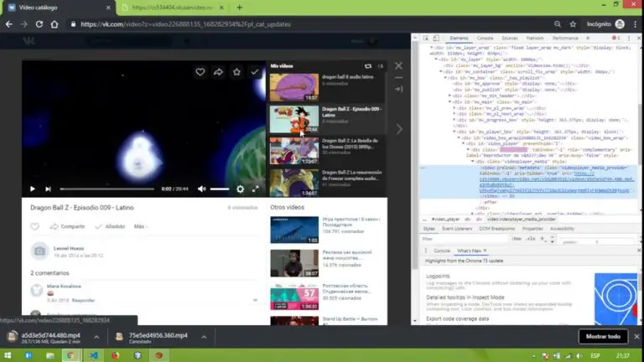Collapse the videoplayer_media div node
Image resolution: width=644 pixels, height=362 pixels.
pos(473,162)
